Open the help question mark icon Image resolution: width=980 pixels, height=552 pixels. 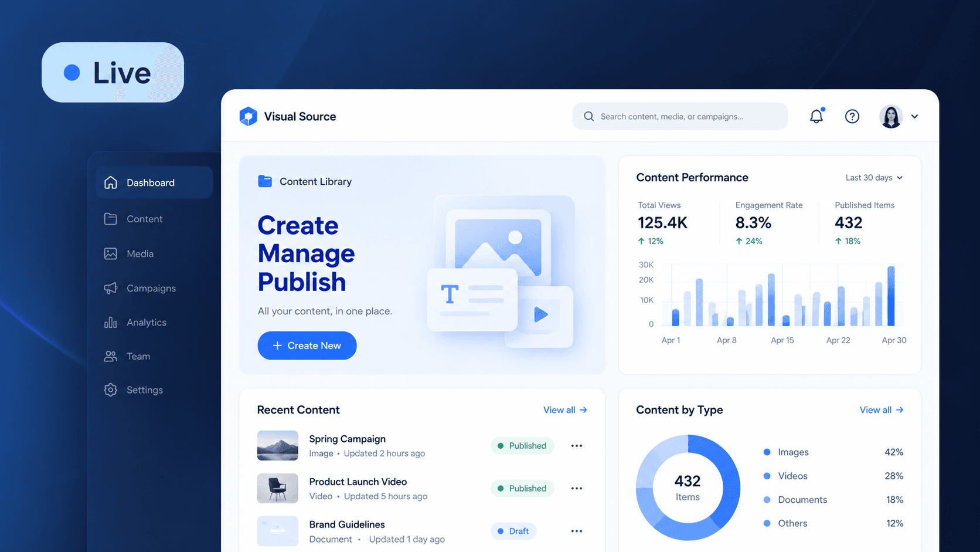[852, 116]
